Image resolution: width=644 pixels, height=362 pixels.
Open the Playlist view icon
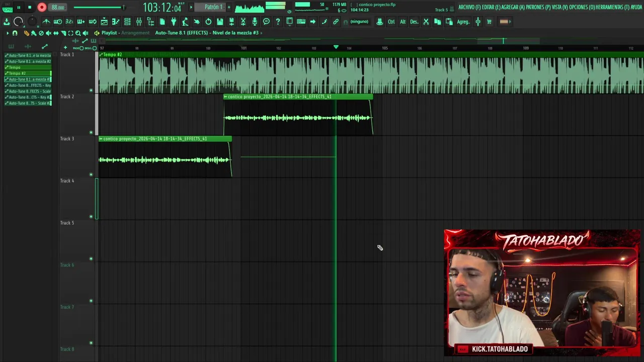tap(104, 22)
